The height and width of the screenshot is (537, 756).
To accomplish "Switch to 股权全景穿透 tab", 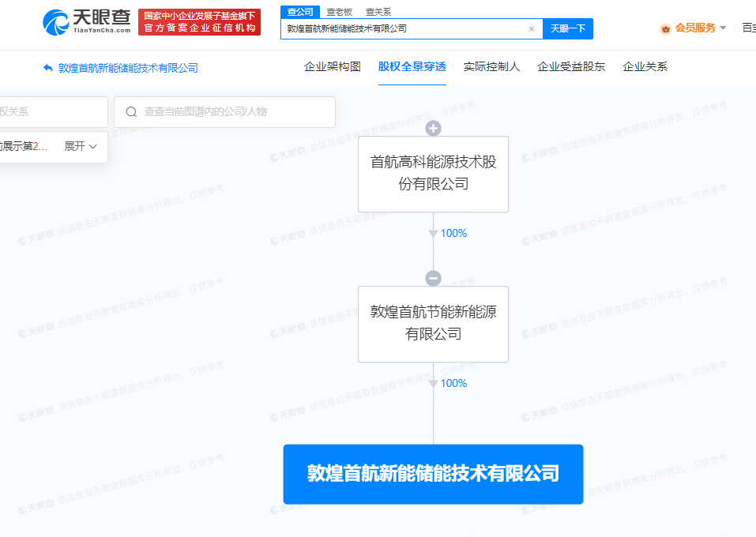I will pos(412,66).
